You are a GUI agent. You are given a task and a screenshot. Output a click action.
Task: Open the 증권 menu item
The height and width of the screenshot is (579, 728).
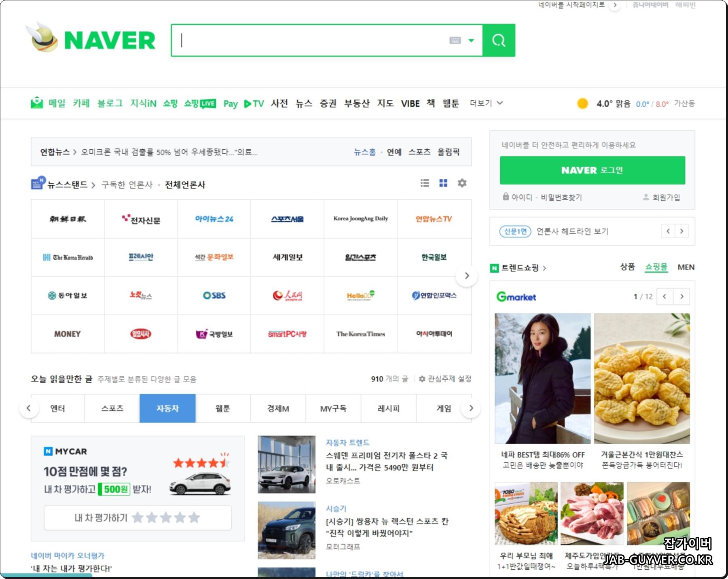pyautogui.click(x=328, y=103)
